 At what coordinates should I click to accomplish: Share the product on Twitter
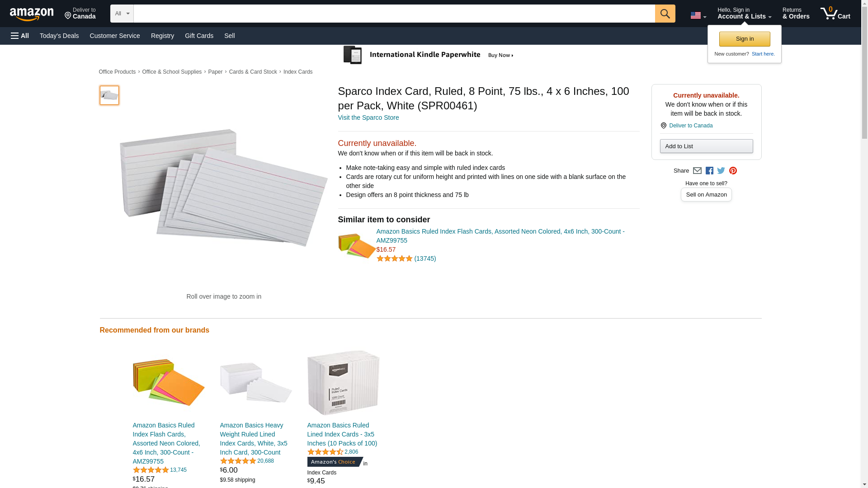pos(721,171)
